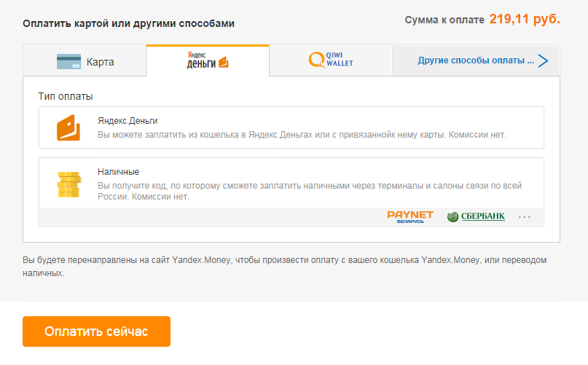This screenshot has height=365, width=588.
Task: Click the amount 219,11 руб.
Action: click(525, 19)
